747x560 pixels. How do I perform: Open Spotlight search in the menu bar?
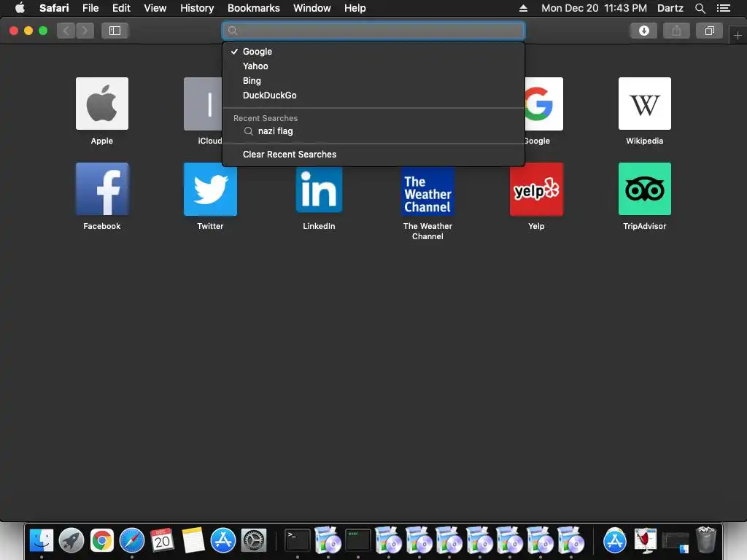700,8
